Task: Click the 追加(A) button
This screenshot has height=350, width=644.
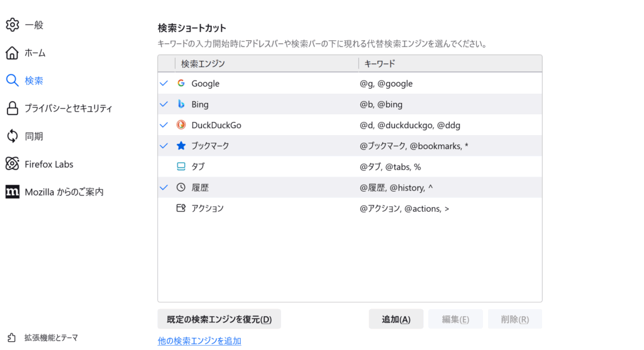Action: pyautogui.click(x=396, y=319)
